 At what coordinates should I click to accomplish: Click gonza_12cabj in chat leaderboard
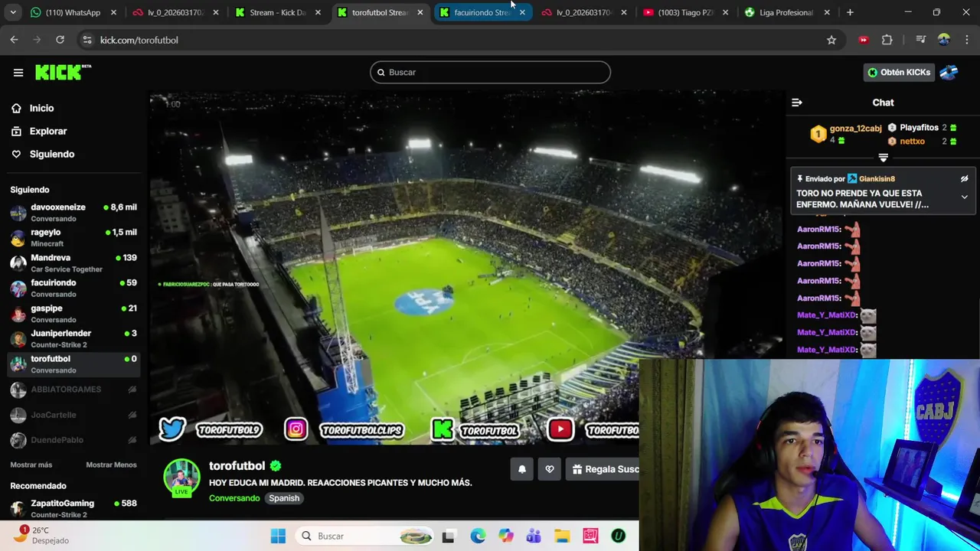coord(855,129)
